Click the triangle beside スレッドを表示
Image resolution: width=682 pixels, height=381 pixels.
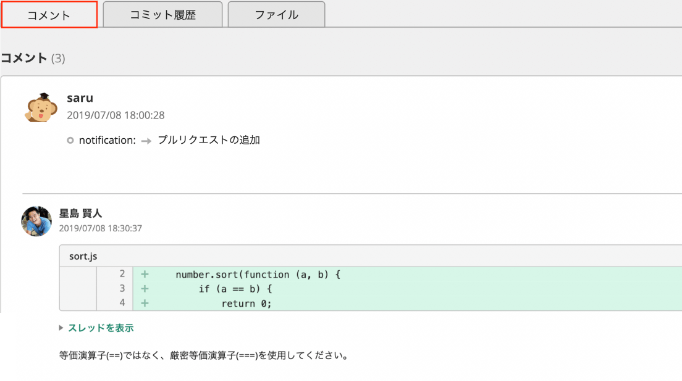click(x=61, y=328)
